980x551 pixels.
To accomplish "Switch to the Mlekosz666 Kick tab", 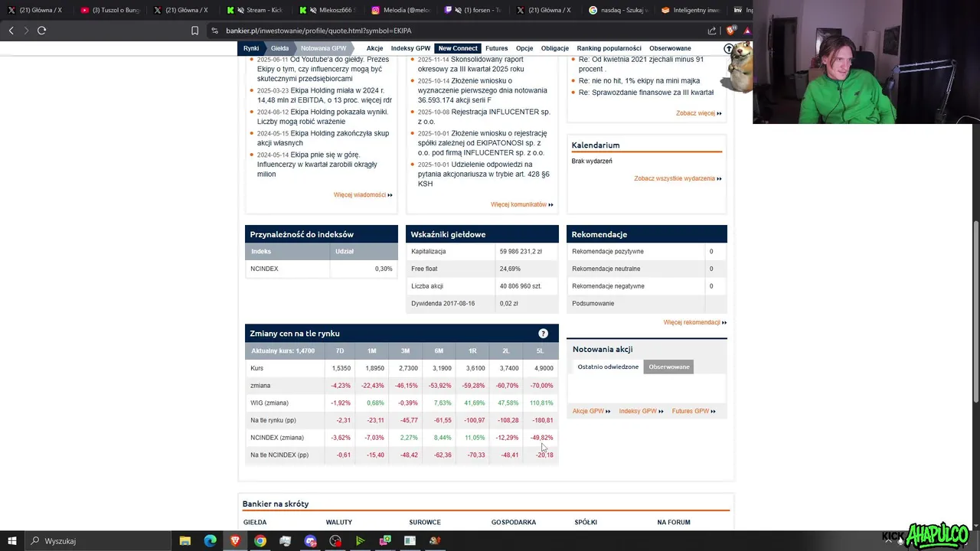I will (328, 10).
